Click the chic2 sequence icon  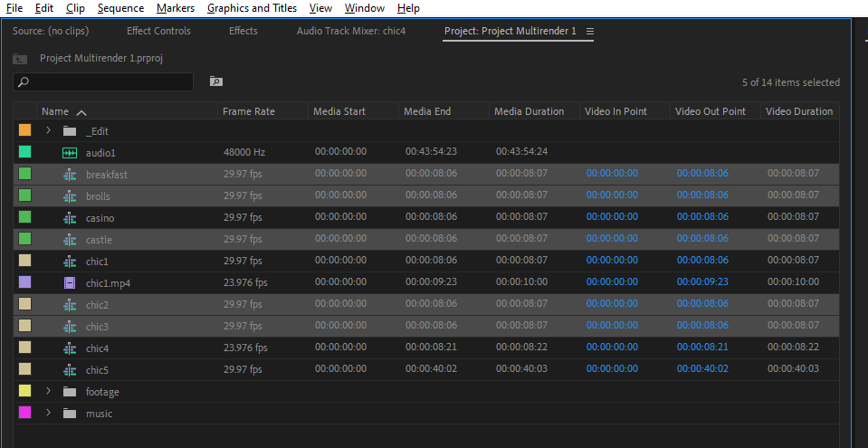70,305
